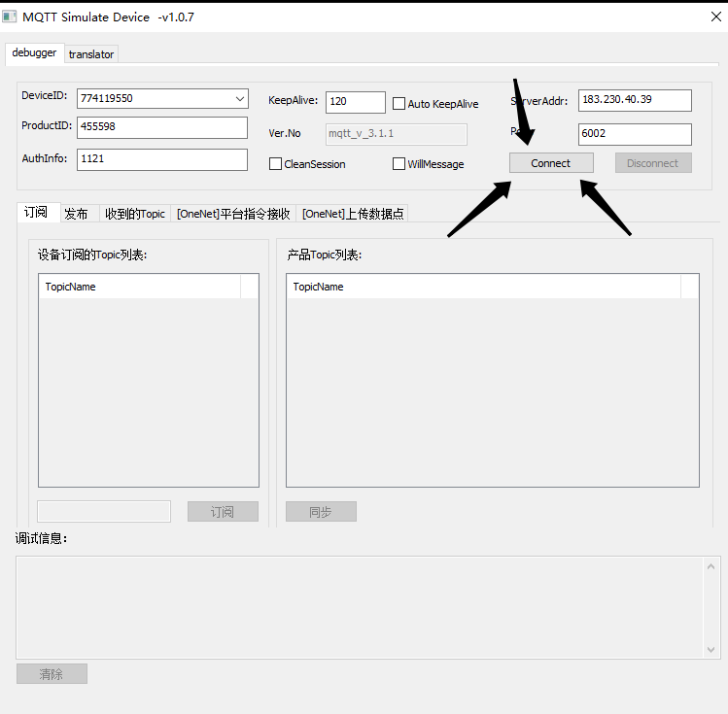Click the 清除 clear button
Viewport: 728px width, 714px height.
(x=52, y=673)
